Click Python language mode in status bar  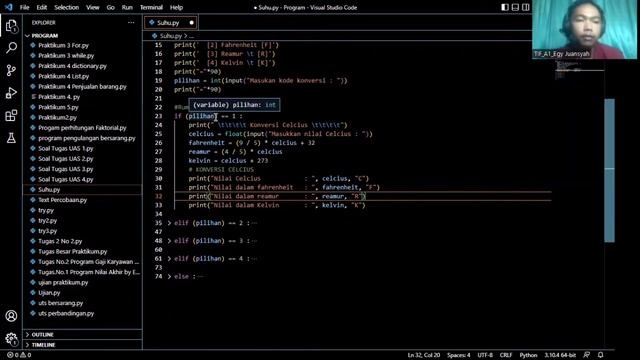528,355
